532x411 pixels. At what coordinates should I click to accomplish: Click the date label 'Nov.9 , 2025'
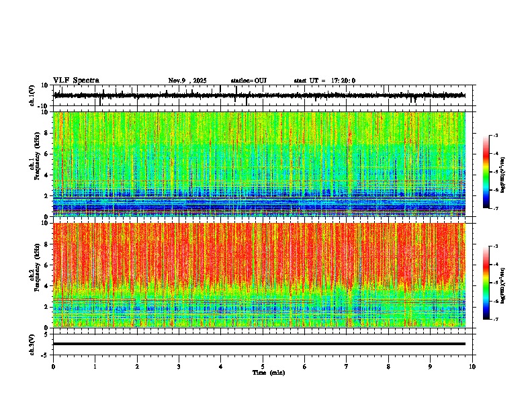pos(187,81)
